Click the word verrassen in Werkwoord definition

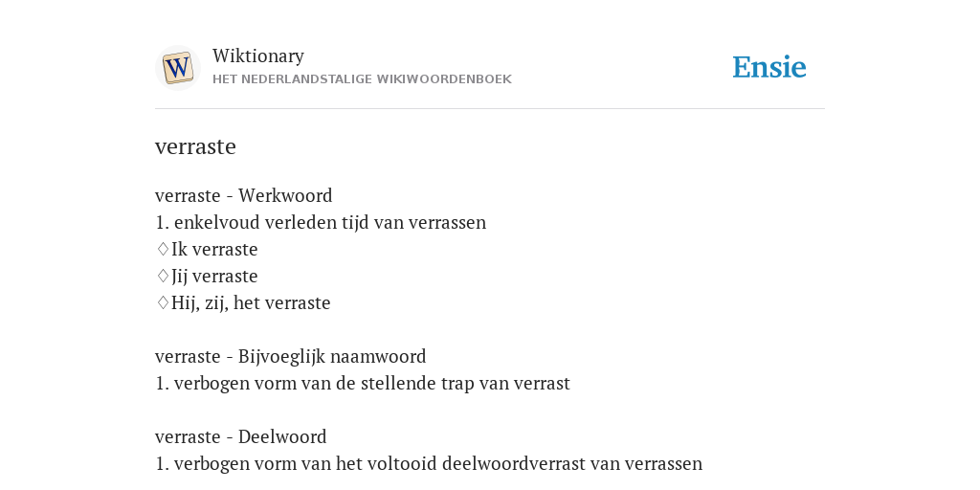click(448, 222)
